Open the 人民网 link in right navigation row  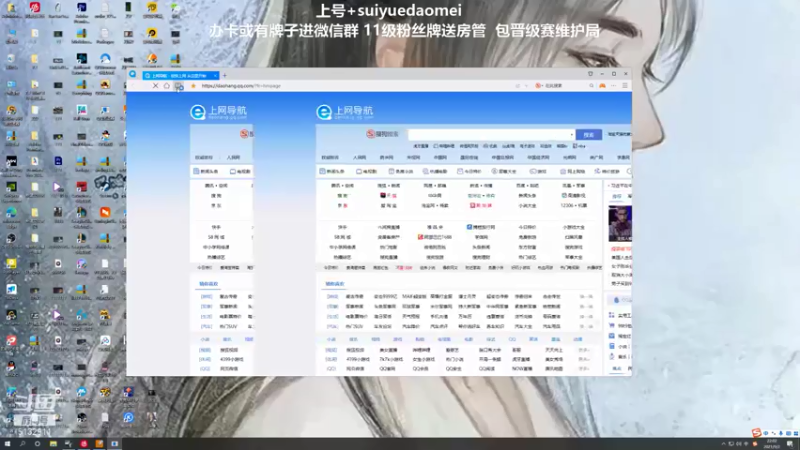(359, 158)
